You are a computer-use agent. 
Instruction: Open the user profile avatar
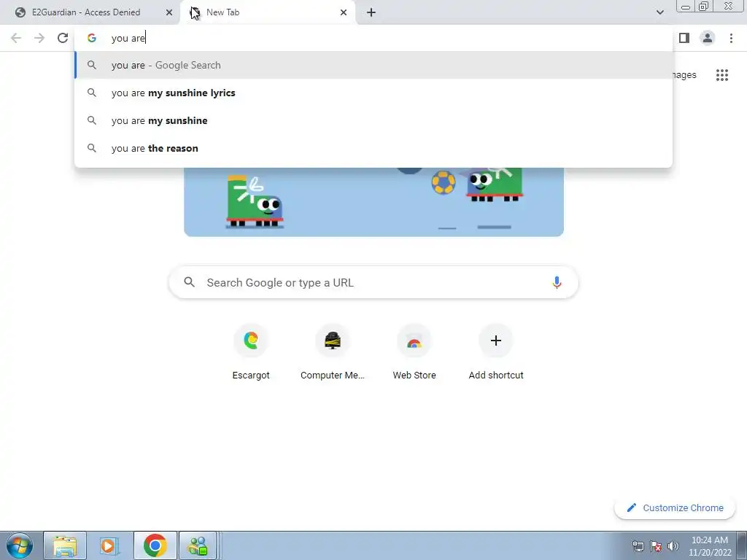708,38
